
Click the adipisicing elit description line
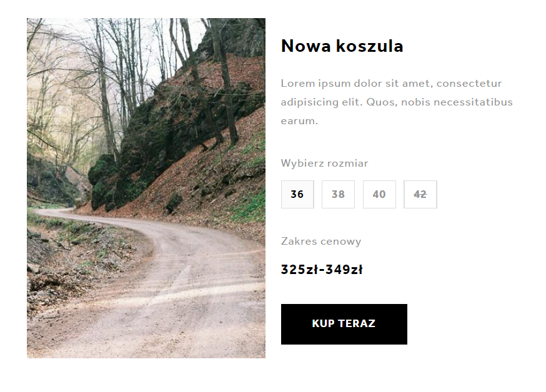(x=397, y=102)
